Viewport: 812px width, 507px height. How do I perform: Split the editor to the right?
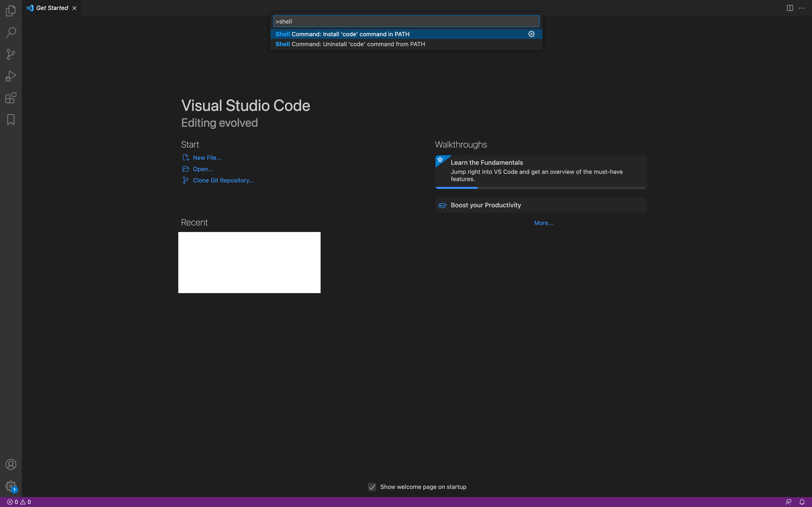click(790, 8)
